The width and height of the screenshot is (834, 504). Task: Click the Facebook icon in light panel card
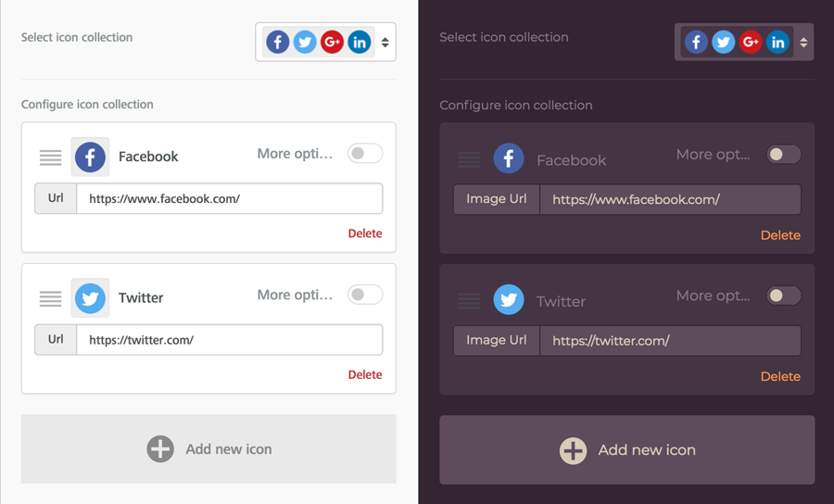click(x=90, y=157)
